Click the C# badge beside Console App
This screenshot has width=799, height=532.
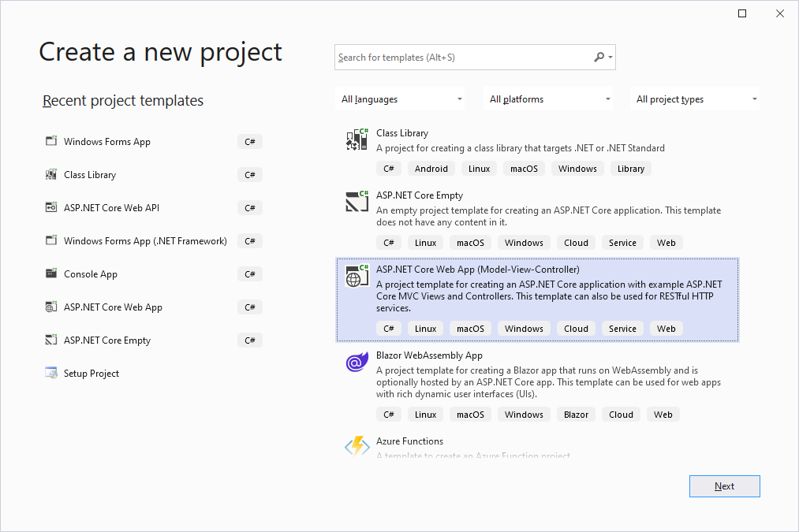[x=250, y=274]
